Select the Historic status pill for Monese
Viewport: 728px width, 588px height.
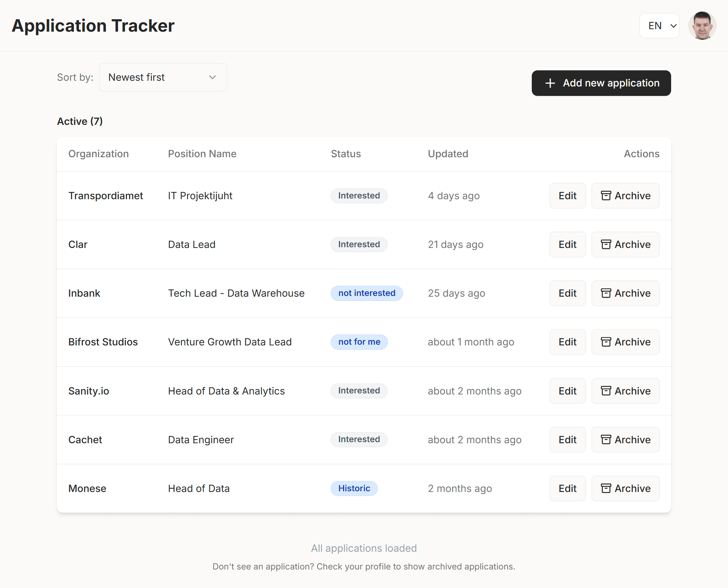coord(354,488)
